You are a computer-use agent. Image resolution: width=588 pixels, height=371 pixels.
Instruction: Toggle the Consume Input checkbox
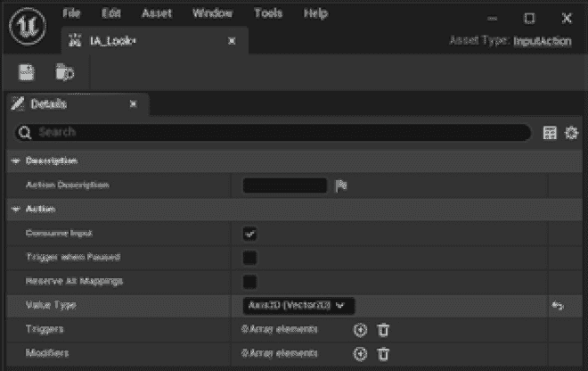(x=249, y=234)
